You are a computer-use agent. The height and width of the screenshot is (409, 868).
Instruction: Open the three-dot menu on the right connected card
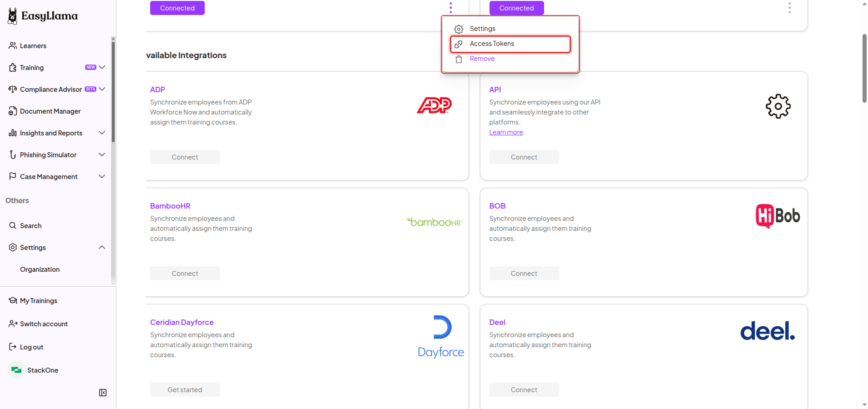[x=790, y=8]
